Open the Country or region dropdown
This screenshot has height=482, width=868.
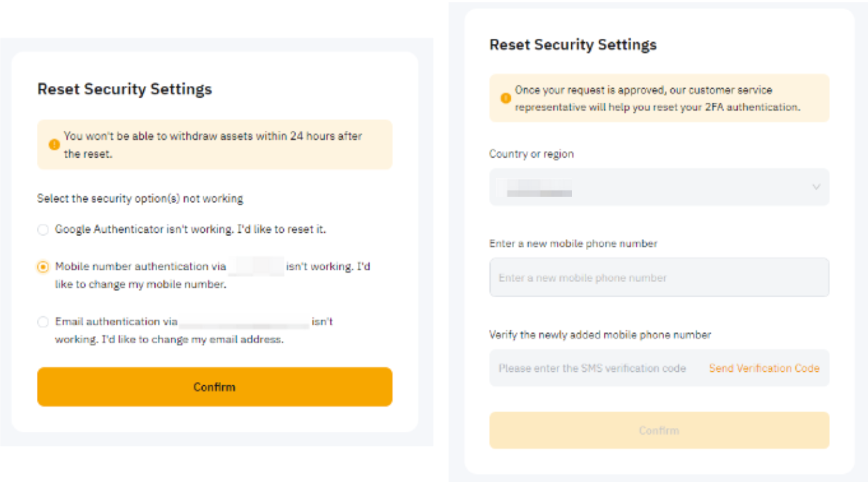[658, 187]
